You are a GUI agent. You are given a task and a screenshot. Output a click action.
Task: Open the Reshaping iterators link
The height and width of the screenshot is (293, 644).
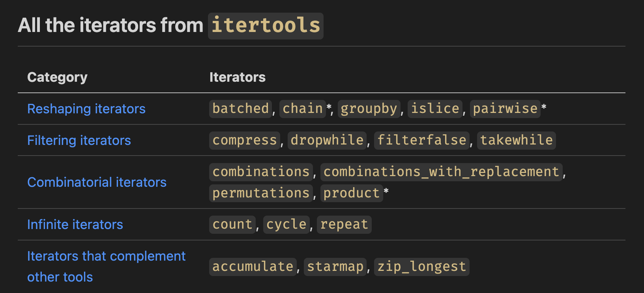coord(86,109)
